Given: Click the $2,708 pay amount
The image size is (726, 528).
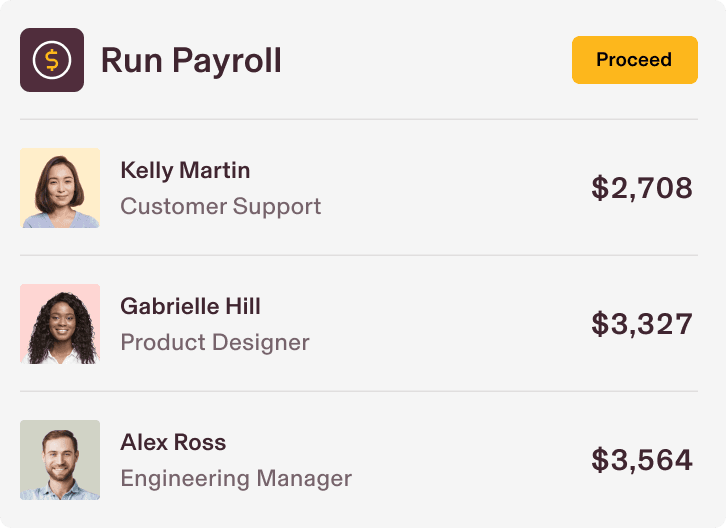Looking at the screenshot, I should [641, 188].
